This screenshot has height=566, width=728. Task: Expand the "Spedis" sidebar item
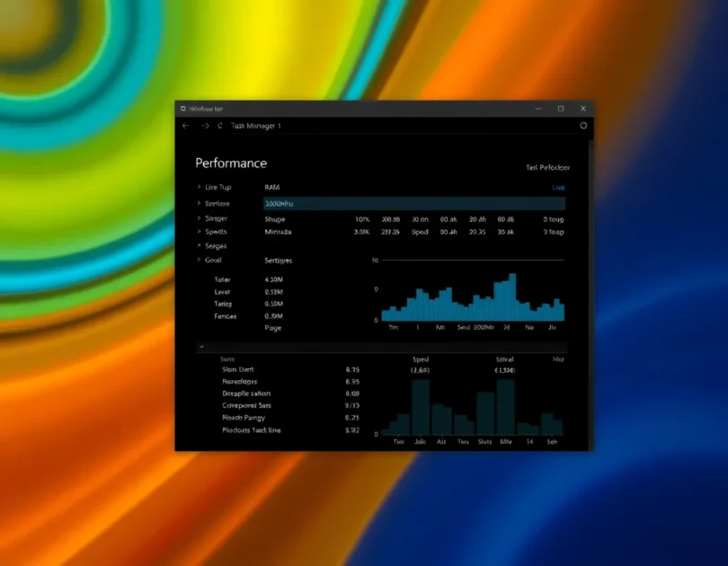coord(199,232)
